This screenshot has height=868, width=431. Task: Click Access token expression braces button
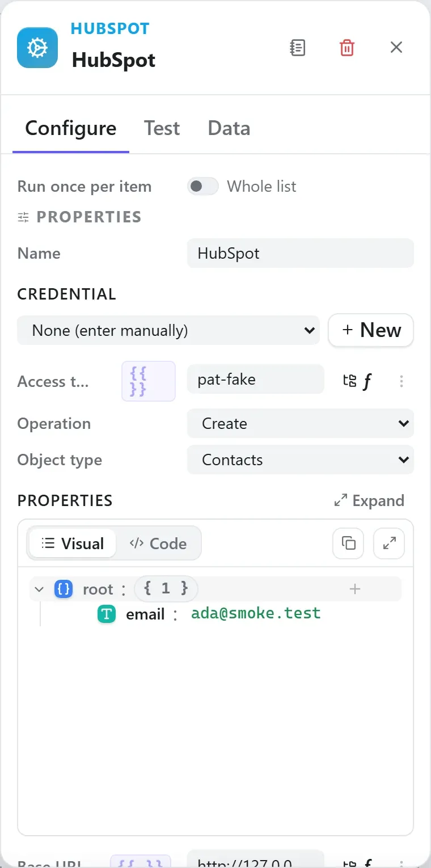tap(149, 381)
